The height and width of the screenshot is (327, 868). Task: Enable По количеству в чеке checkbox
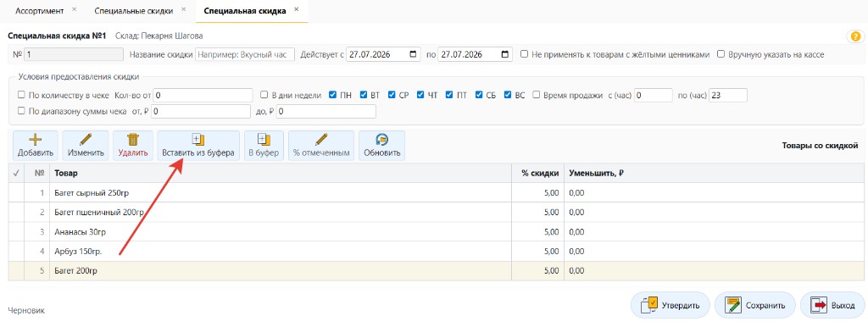click(21, 95)
